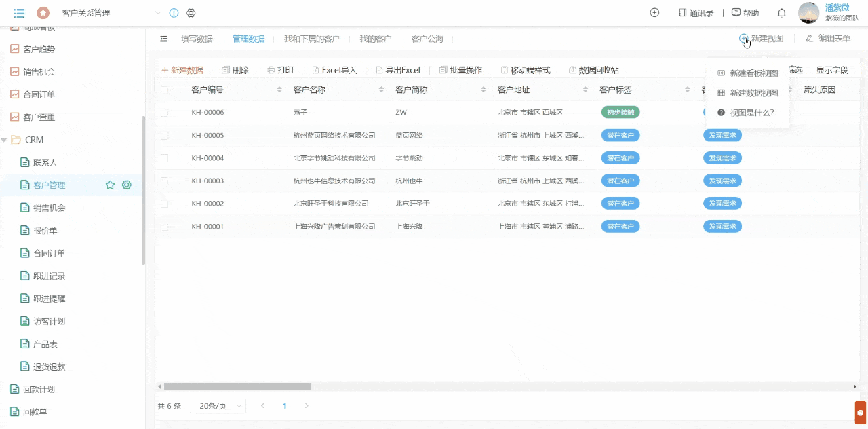Click the plus add icon in header

point(654,12)
